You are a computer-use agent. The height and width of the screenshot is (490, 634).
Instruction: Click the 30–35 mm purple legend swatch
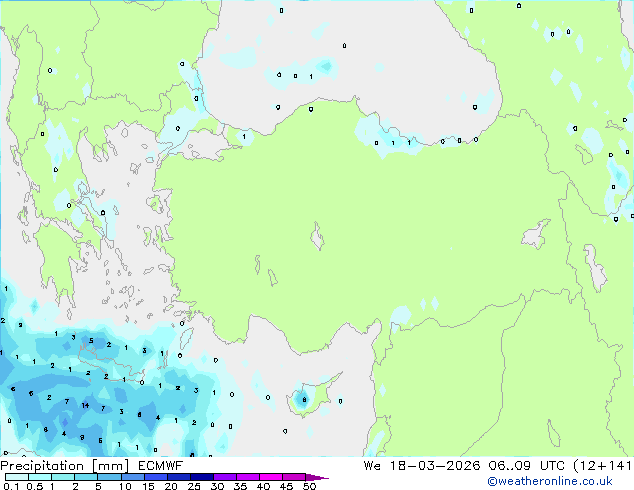[225, 477]
